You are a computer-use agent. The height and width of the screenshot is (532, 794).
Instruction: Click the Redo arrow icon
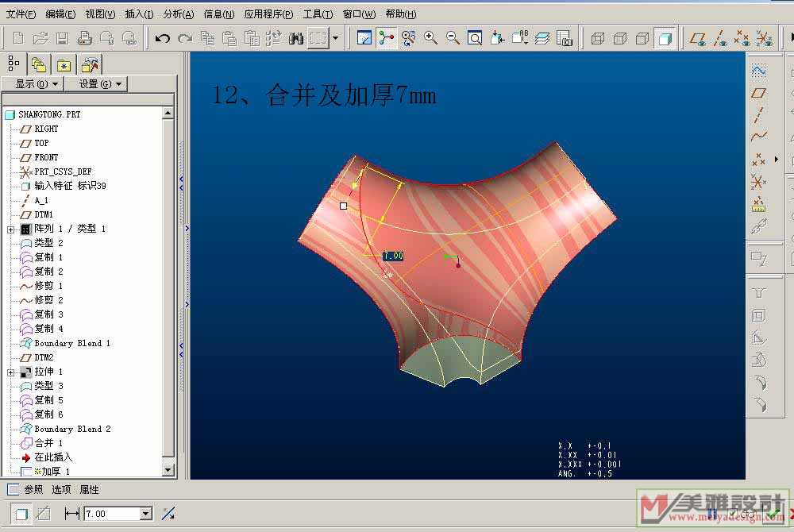click(x=185, y=38)
